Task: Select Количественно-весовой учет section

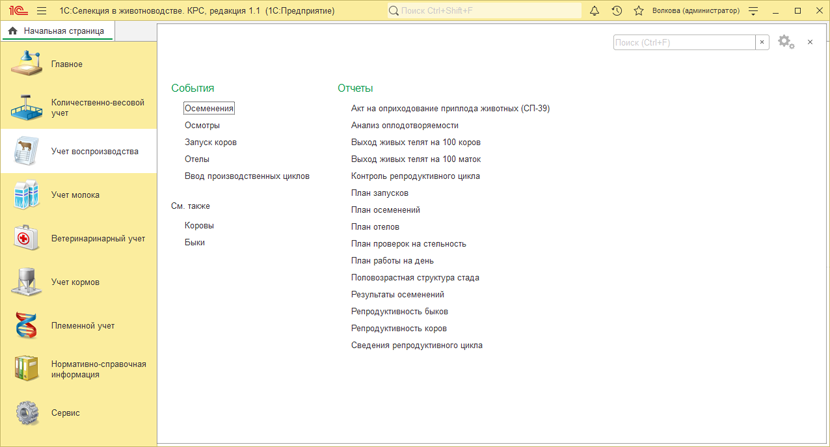Action: tap(97, 108)
